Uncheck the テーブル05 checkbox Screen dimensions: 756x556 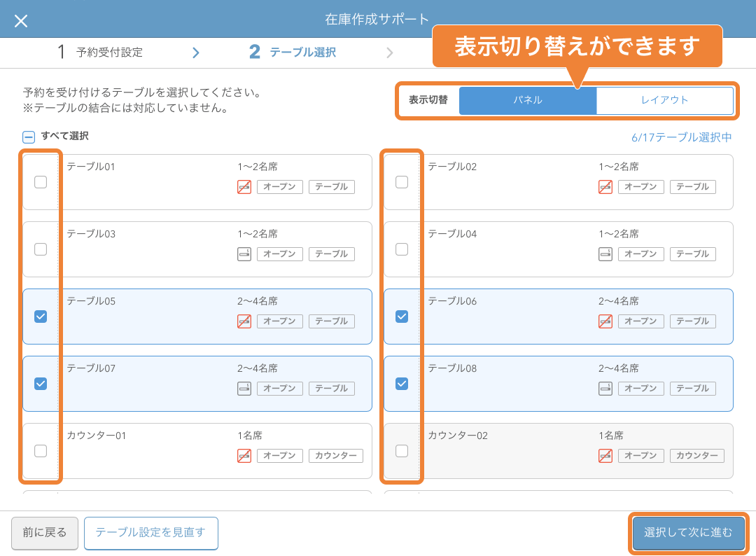point(41,317)
